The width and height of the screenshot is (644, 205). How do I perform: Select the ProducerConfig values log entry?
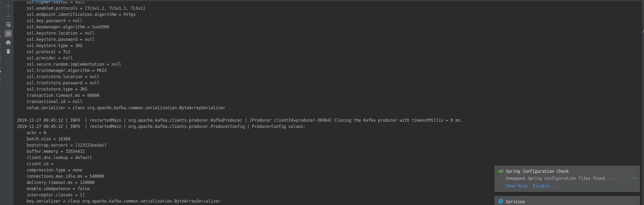161,126
